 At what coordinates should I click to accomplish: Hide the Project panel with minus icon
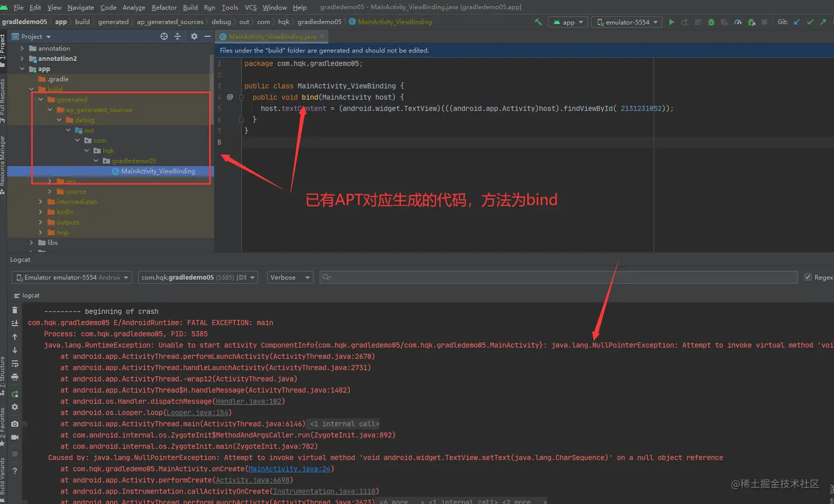point(207,36)
